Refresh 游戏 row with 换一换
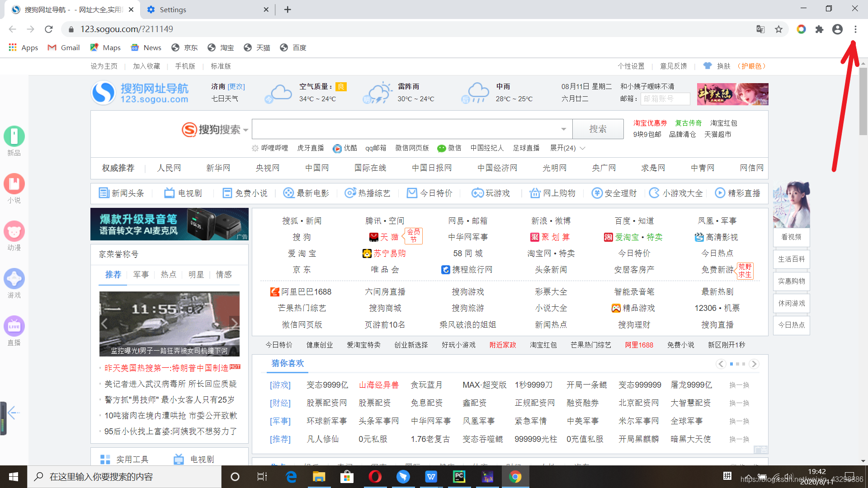868x488 pixels. tap(739, 385)
